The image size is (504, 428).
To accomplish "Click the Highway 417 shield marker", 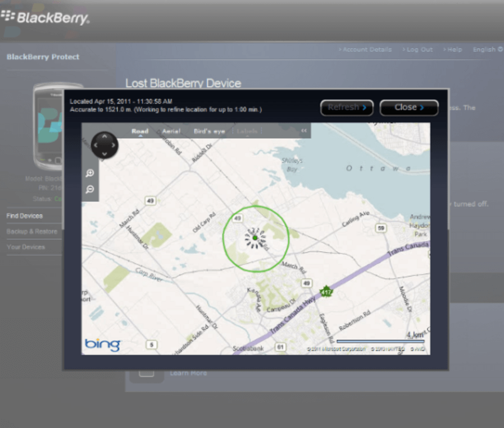I will click(326, 292).
